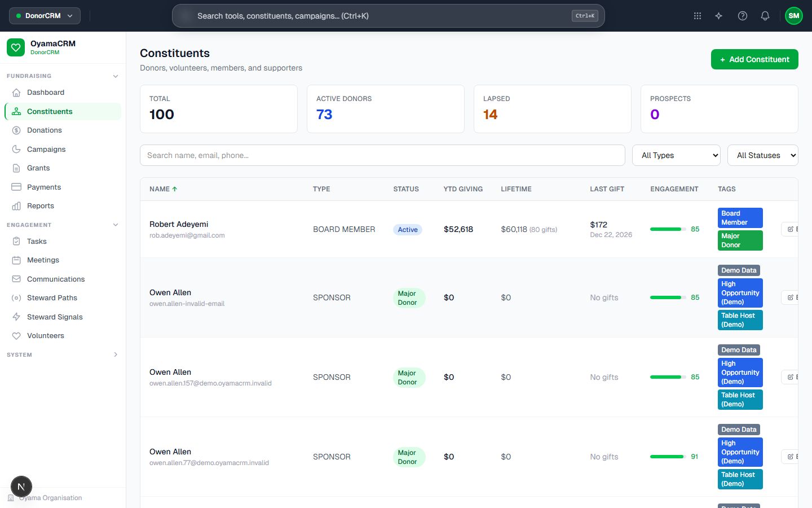Click the Type column header

pyautogui.click(x=321, y=189)
